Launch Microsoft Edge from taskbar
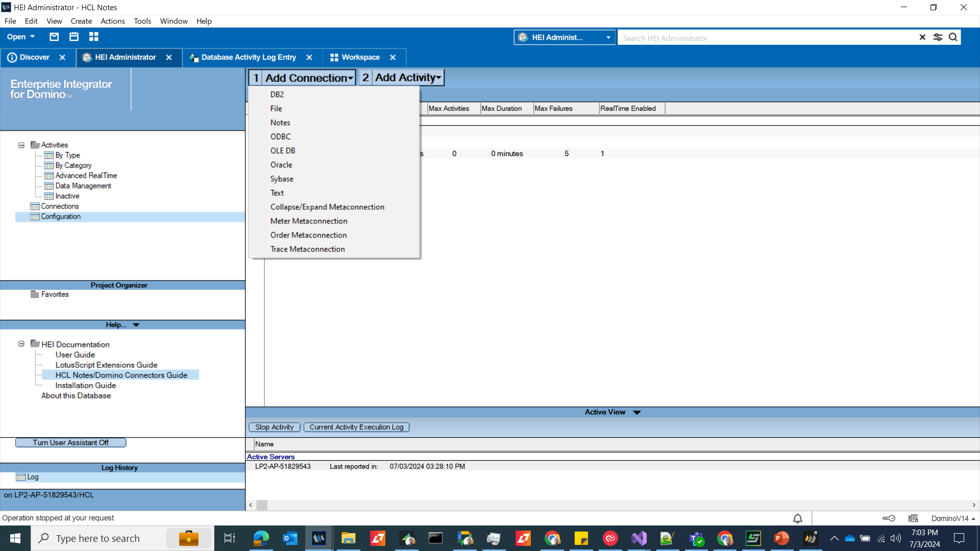The image size is (980, 551). (261, 538)
